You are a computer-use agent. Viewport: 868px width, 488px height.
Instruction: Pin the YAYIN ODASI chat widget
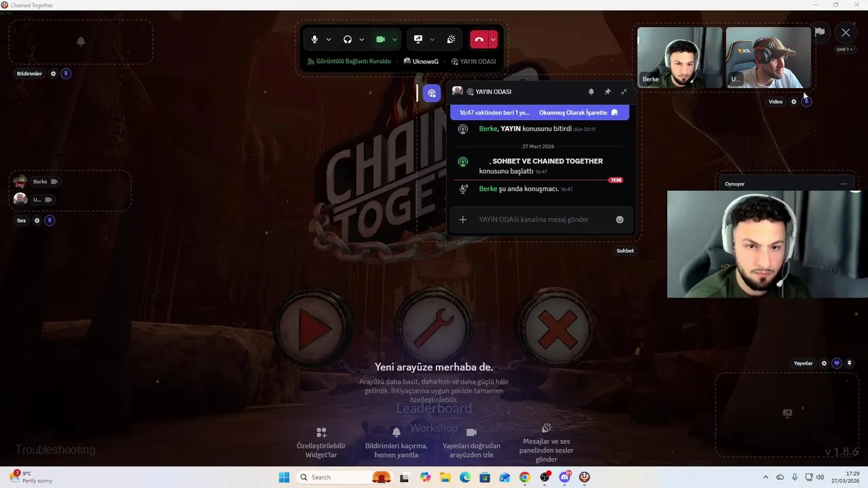pyautogui.click(x=608, y=91)
